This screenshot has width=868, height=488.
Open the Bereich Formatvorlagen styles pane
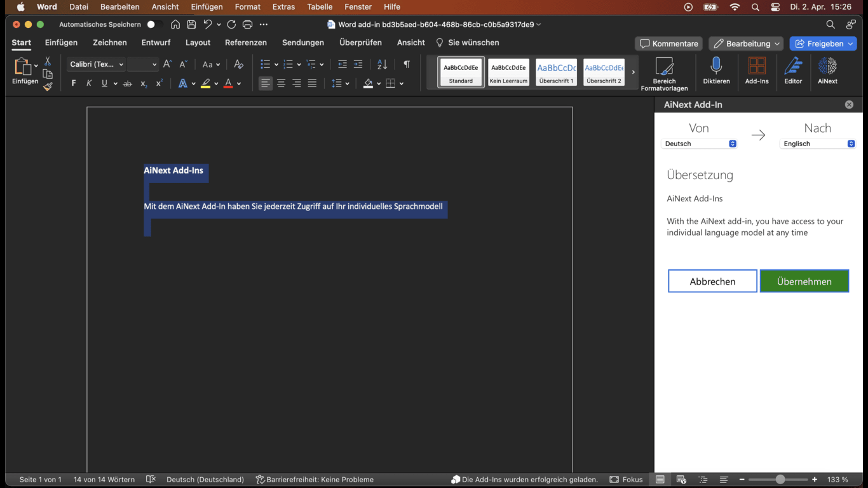click(x=664, y=74)
